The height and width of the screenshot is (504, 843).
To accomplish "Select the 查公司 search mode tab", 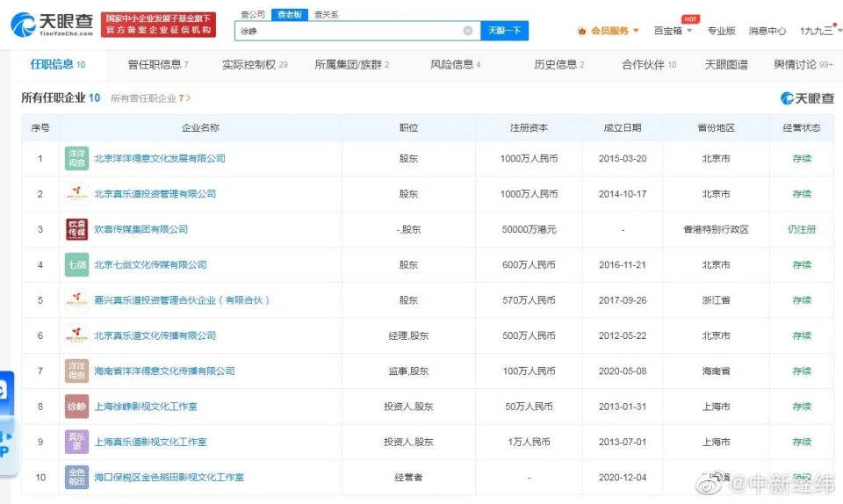I will click(253, 15).
